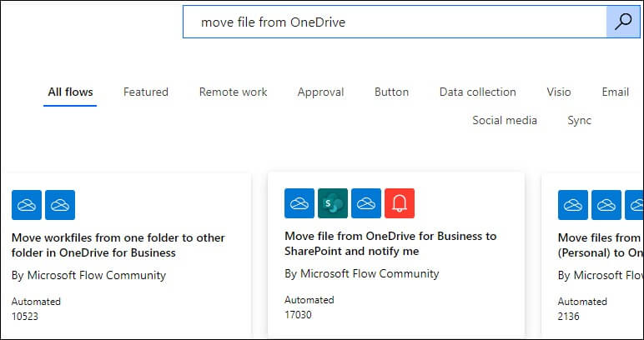Click the usage count 17030
The height and width of the screenshot is (340, 644).
point(298,314)
